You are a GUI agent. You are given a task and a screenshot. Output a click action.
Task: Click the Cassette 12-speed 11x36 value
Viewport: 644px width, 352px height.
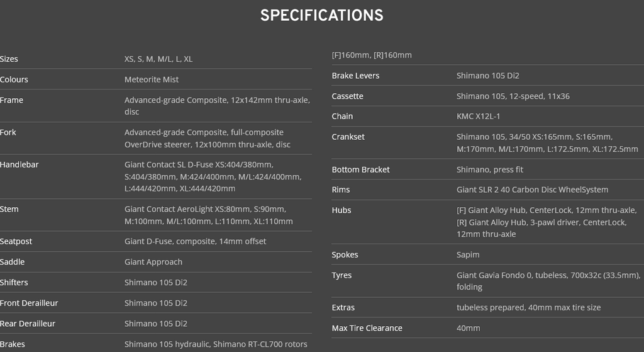coord(513,96)
